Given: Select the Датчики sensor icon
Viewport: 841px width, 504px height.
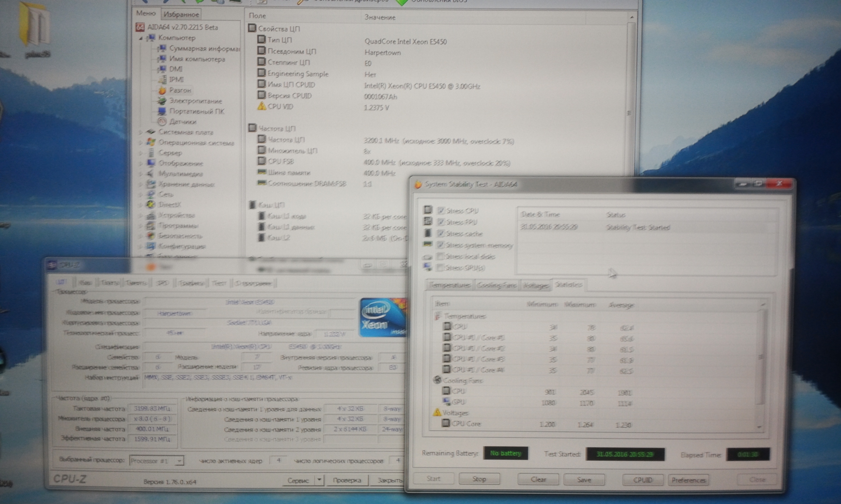Looking at the screenshot, I should (162, 122).
